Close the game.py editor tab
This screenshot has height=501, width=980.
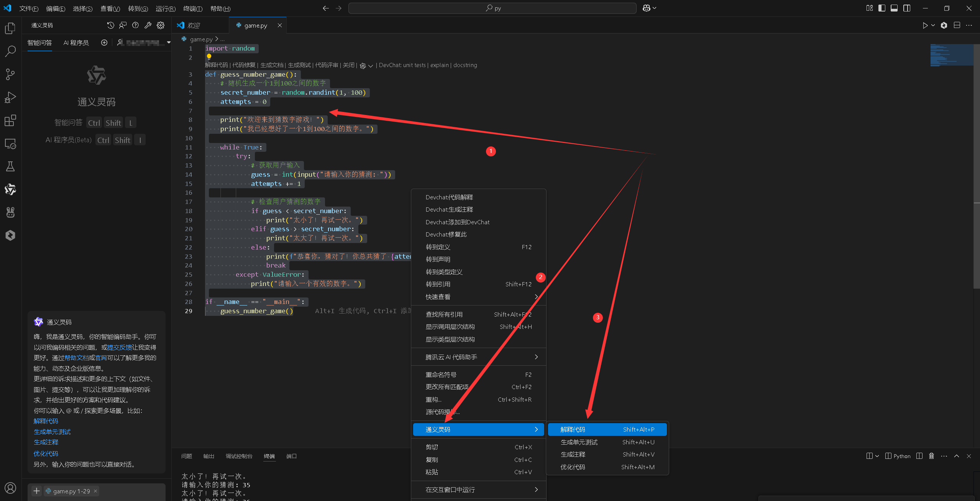coord(280,25)
